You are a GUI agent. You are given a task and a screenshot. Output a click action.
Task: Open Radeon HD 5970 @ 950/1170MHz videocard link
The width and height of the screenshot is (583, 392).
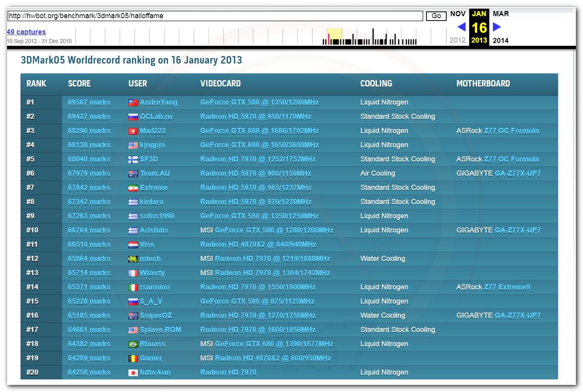256,116
